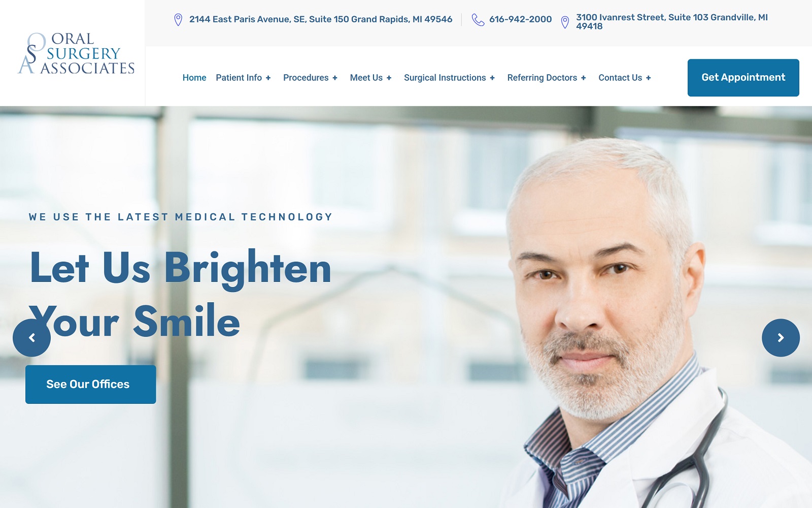Screen dimensions: 812x508
Task: Go to the previous slide arrow
Action: click(x=31, y=338)
